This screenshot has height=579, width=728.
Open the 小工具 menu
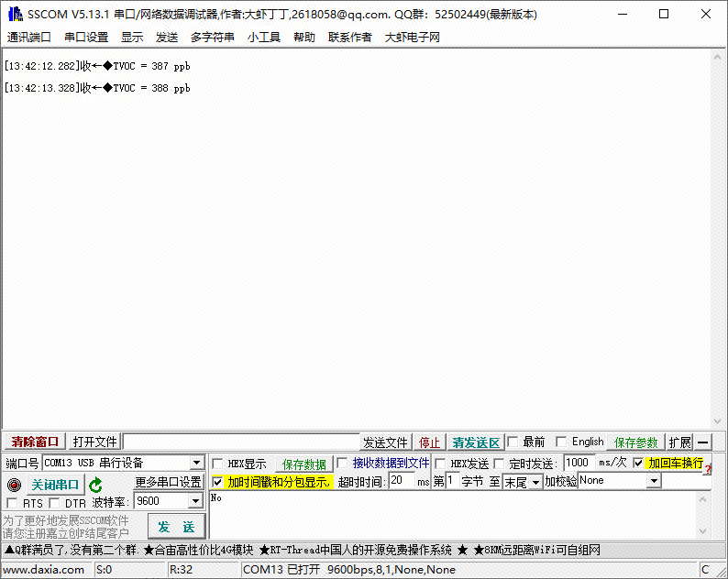[264, 38]
